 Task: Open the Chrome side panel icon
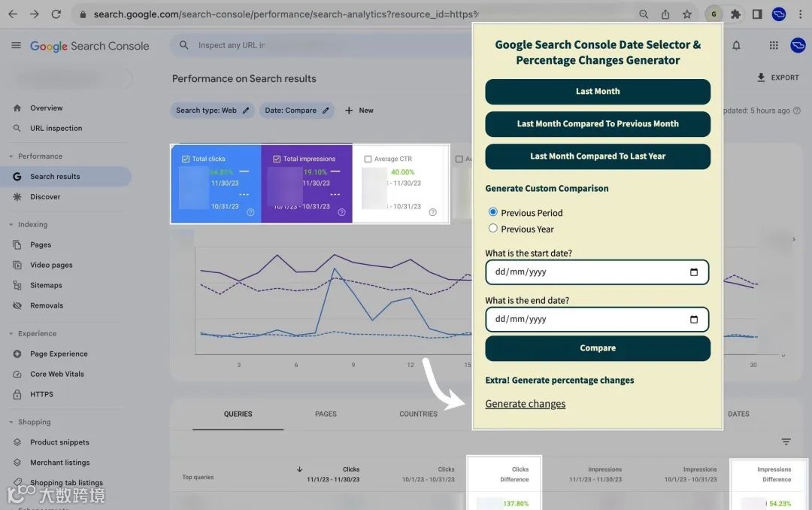[757, 14]
